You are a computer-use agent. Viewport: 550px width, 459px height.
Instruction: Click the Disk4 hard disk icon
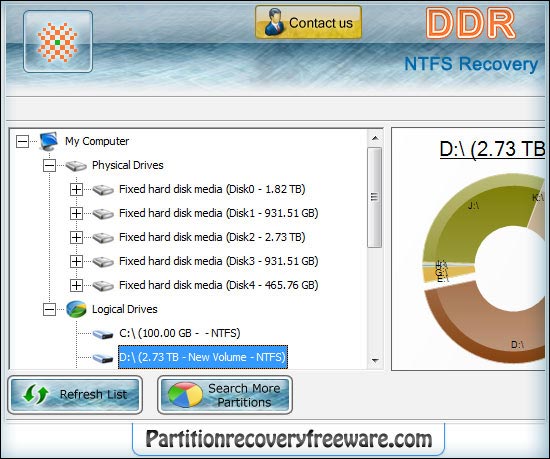103,285
